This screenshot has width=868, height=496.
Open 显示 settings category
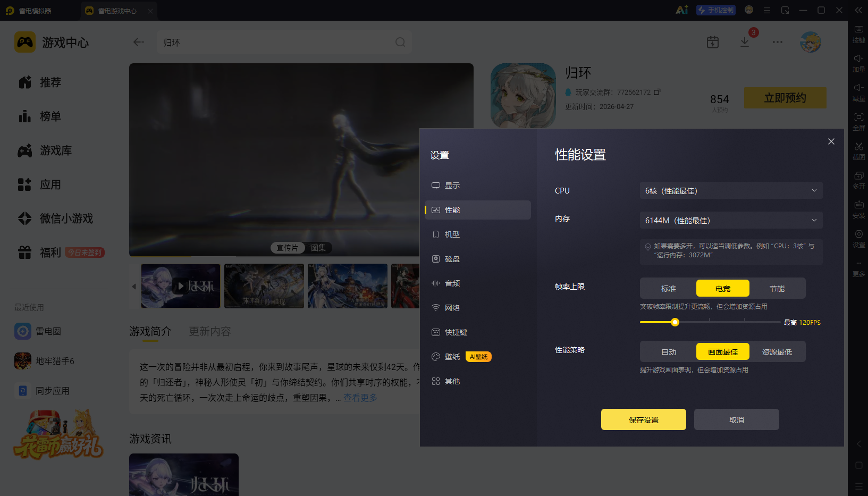click(x=478, y=186)
